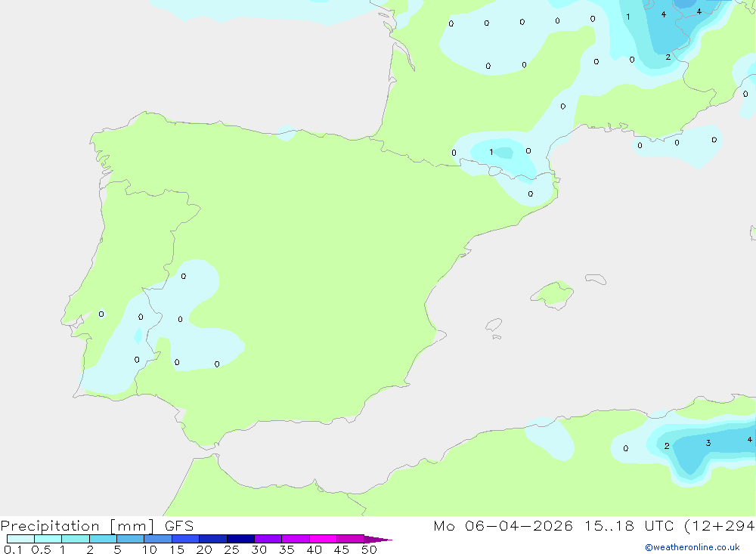Click the 35–40 mm violet legend swatch
The width and height of the screenshot is (756, 554).
(295, 539)
